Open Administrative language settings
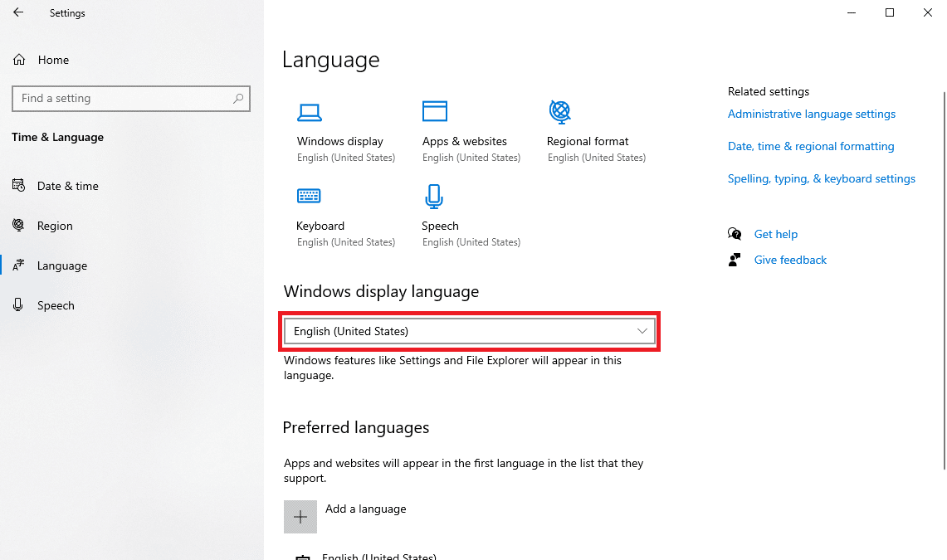The image size is (947, 560). (x=811, y=114)
